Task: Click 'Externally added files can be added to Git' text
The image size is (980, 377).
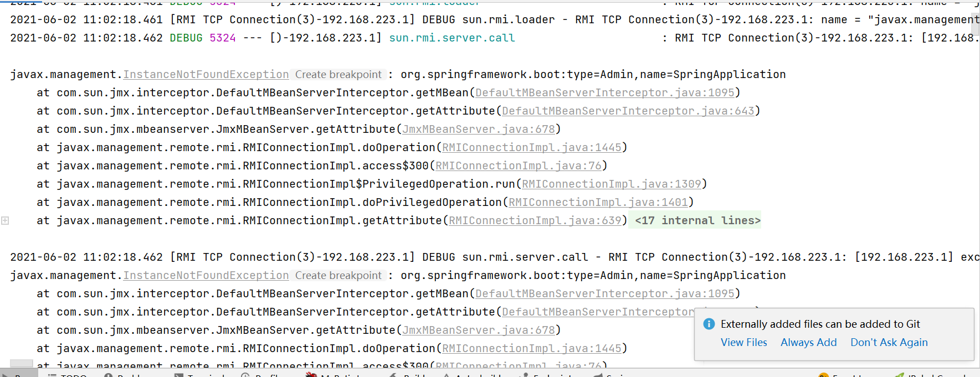Action: [x=820, y=324]
